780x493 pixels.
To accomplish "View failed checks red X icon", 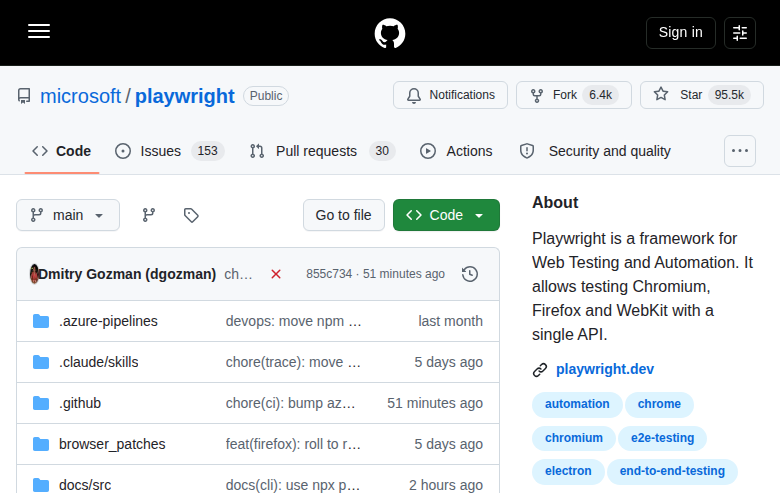I will 276,274.
